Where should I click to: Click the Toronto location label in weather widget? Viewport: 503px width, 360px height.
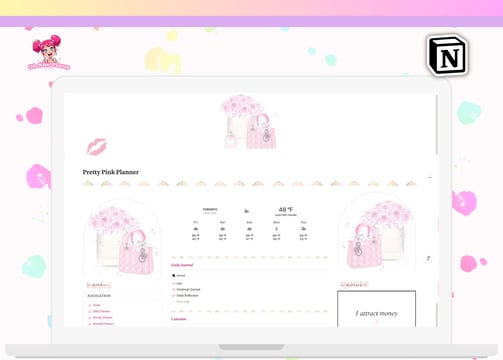[x=210, y=209]
